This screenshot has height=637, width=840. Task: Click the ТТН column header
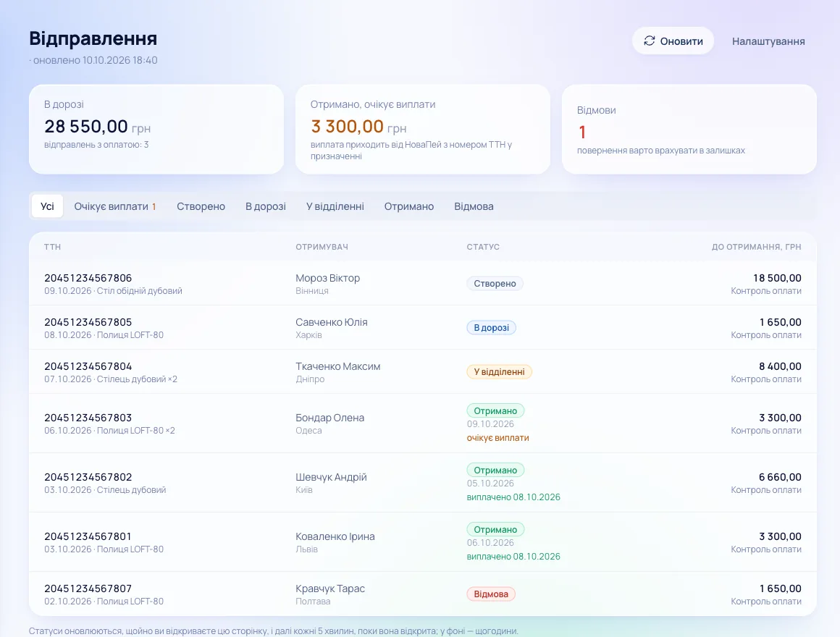tap(52, 247)
